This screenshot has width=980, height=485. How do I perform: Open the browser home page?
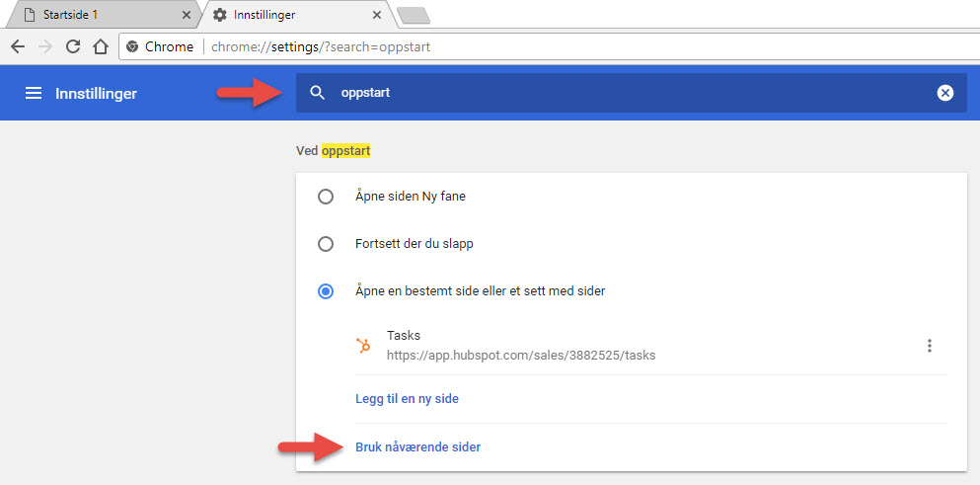100,46
